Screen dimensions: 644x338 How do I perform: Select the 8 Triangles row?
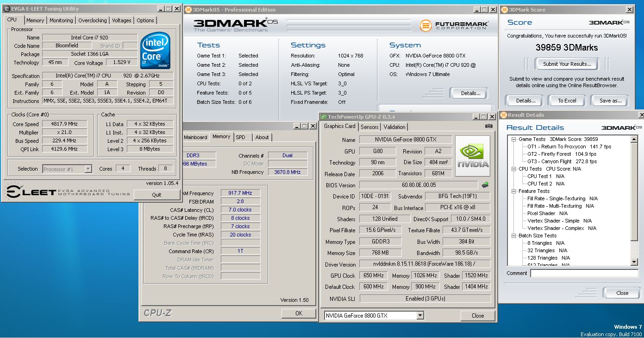click(x=546, y=243)
